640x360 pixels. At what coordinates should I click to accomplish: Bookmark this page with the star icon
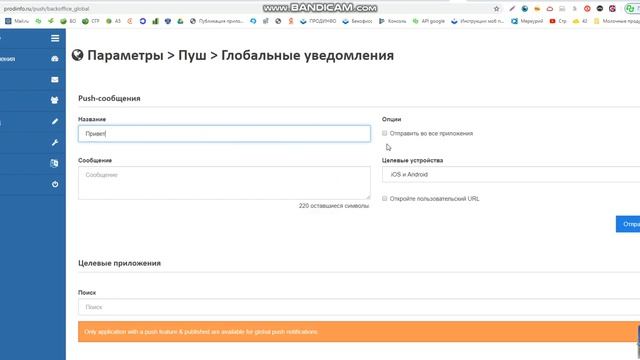496,9
